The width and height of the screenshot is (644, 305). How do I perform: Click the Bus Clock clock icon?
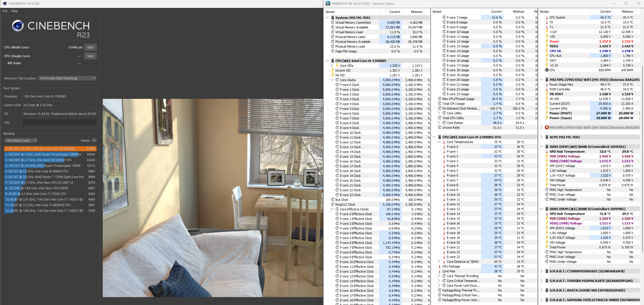pos(333,200)
